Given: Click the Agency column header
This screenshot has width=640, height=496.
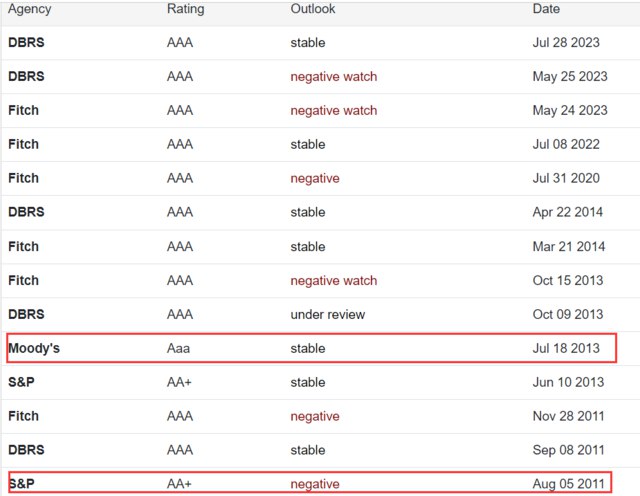Looking at the screenshot, I should click(29, 9).
